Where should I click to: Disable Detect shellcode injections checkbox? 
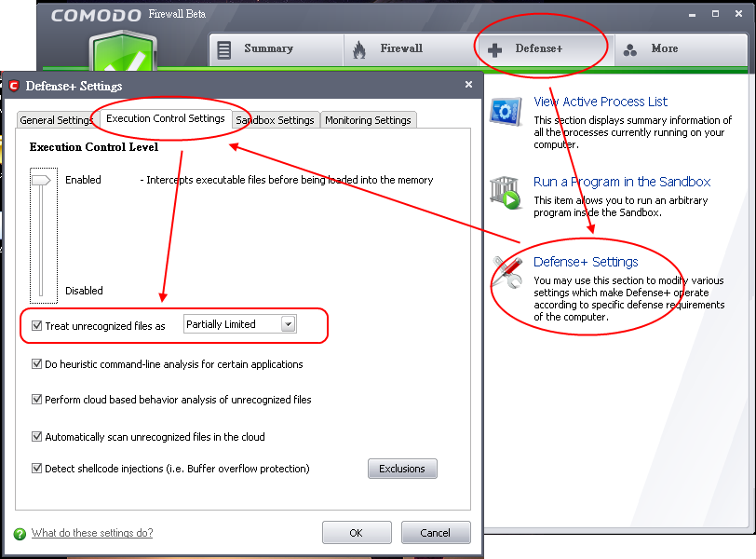(x=37, y=469)
